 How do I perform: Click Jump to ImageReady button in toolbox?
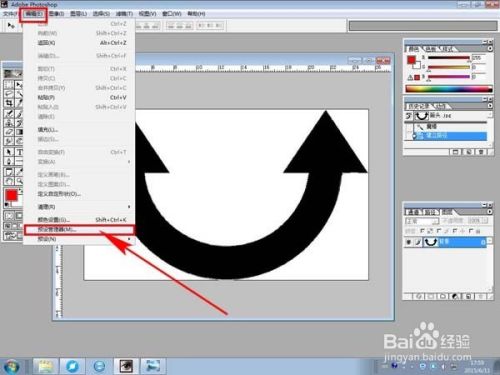(x=11, y=236)
